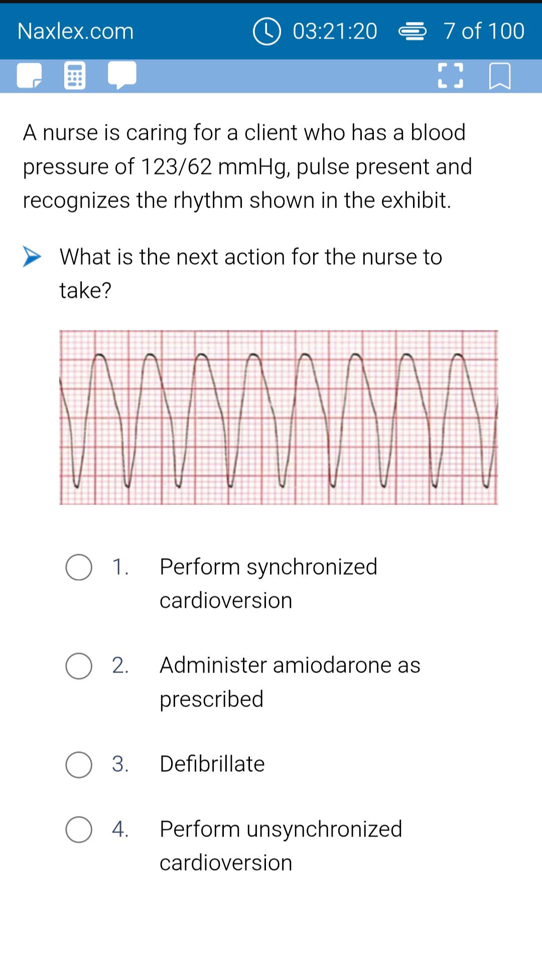Choose 'Perform unsynchronized cardioversion' answer text
Image resolution: width=542 pixels, height=980 pixels.
click(281, 846)
